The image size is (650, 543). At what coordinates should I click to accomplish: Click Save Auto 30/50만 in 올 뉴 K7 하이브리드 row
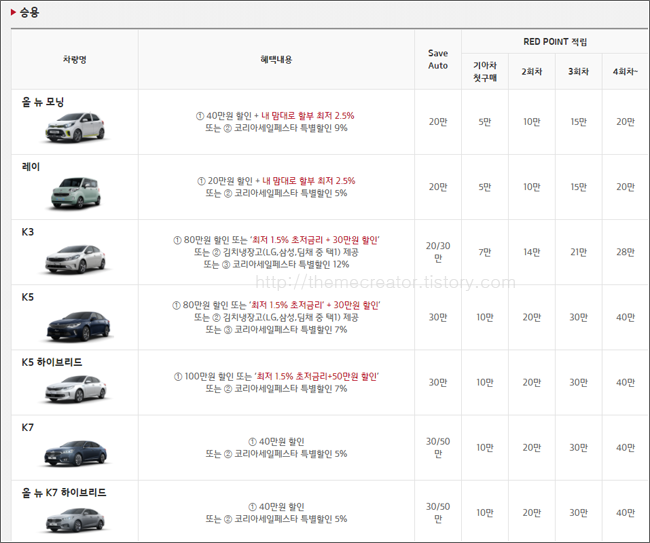pos(438,513)
